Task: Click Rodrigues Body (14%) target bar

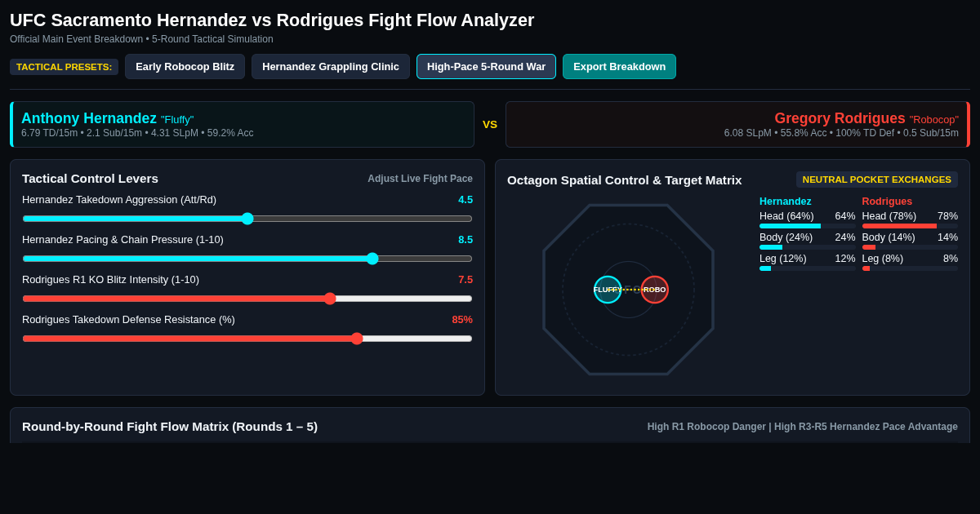Action: tap(910, 247)
